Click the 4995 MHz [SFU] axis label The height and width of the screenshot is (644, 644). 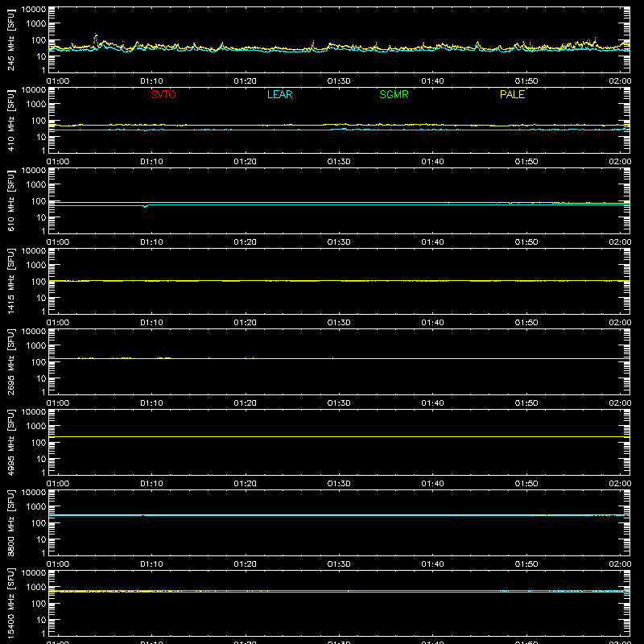click(x=11, y=442)
